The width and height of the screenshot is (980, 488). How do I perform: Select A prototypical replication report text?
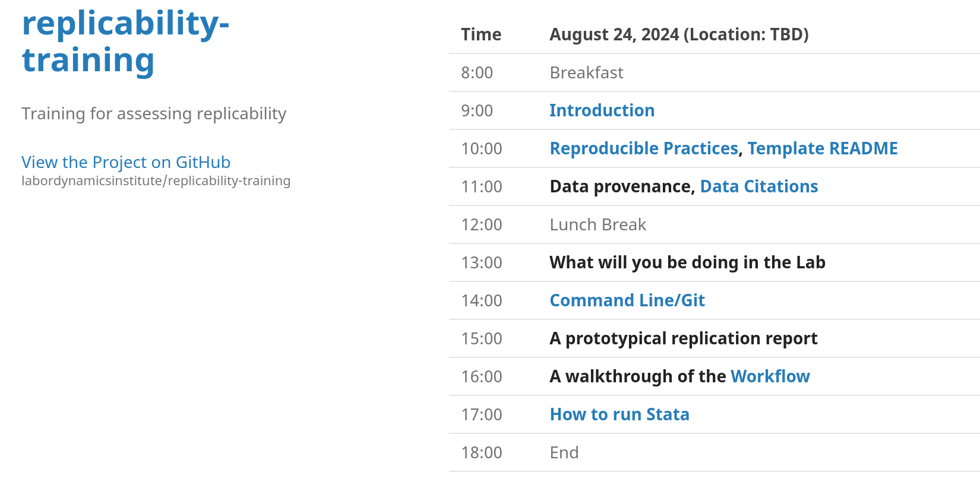683,338
